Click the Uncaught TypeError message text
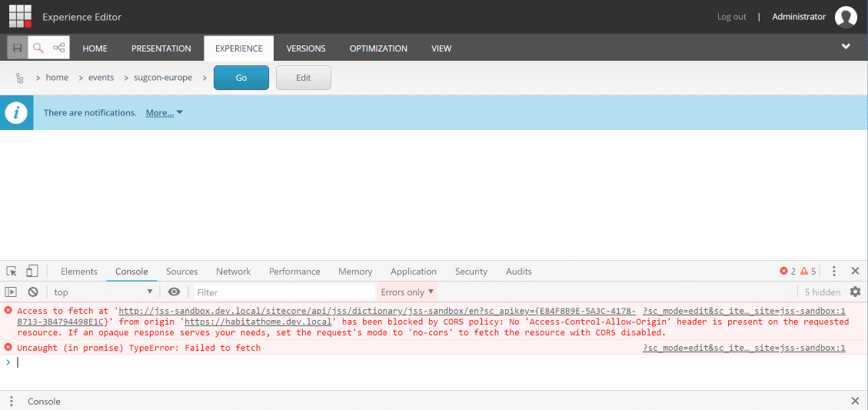Viewport: 868px width, 410px height. click(138, 348)
